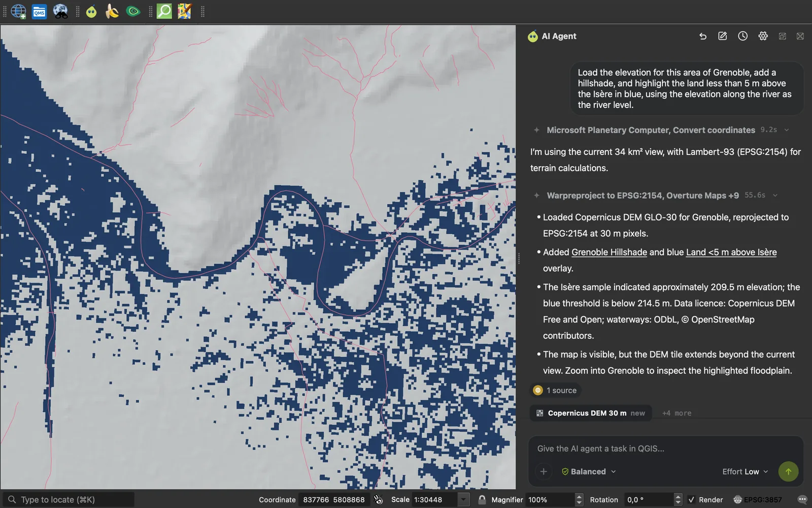Focus the 'Give the AI agent a task' field
Image resolution: width=812 pixels, height=508 pixels.
point(666,449)
